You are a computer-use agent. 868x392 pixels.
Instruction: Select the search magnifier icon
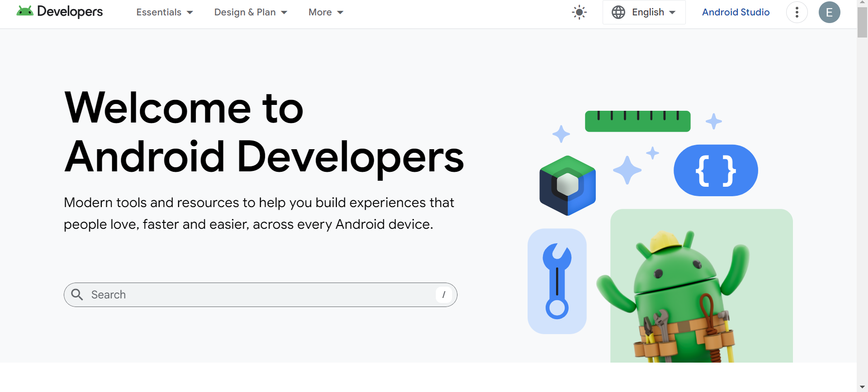77,295
